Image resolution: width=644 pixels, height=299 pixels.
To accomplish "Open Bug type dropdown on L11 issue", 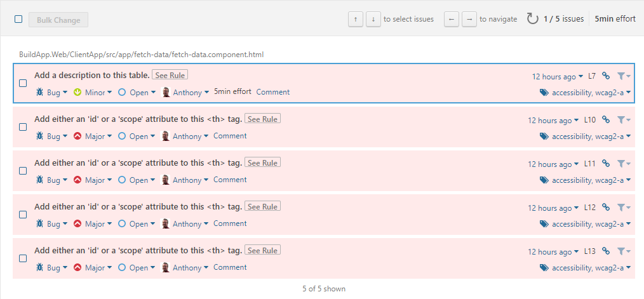I will (x=52, y=180).
